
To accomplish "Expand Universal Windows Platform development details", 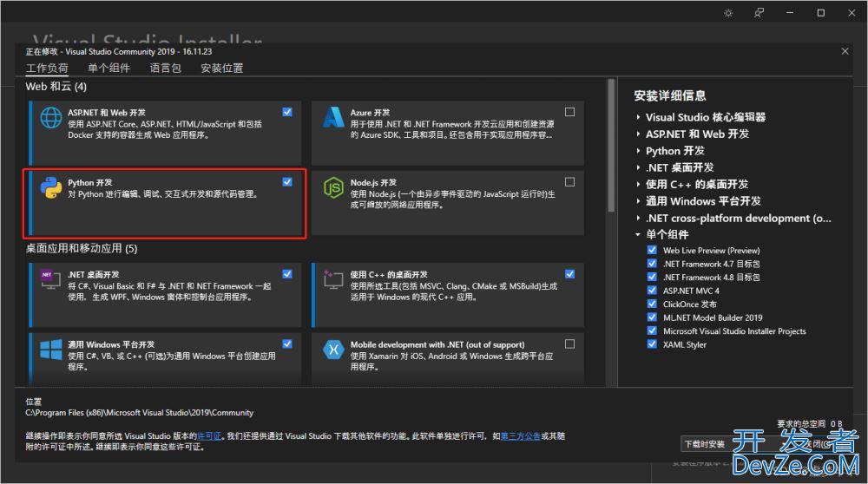I will click(638, 200).
